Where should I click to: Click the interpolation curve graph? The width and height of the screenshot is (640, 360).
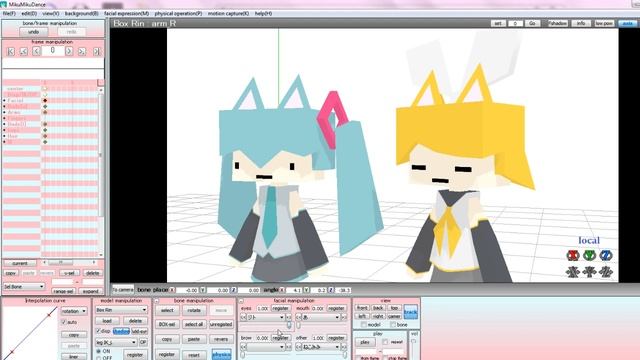tap(30, 333)
